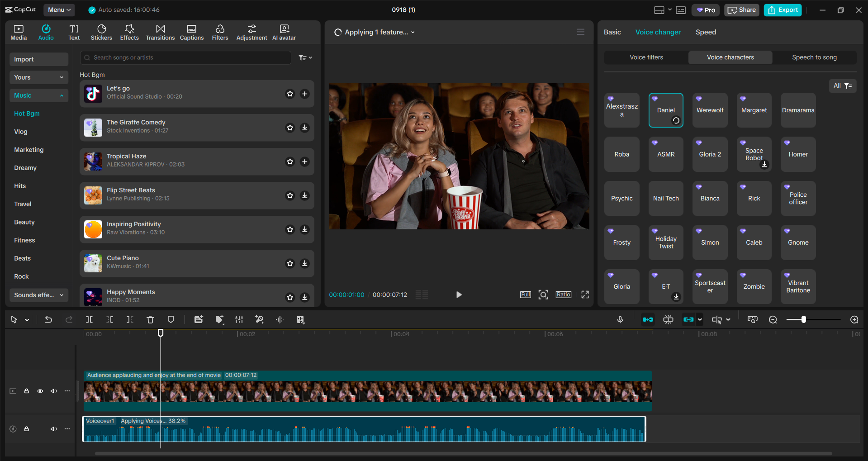Open the Menu dropdown
The image size is (868, 461).
click(x=59, y=10)
